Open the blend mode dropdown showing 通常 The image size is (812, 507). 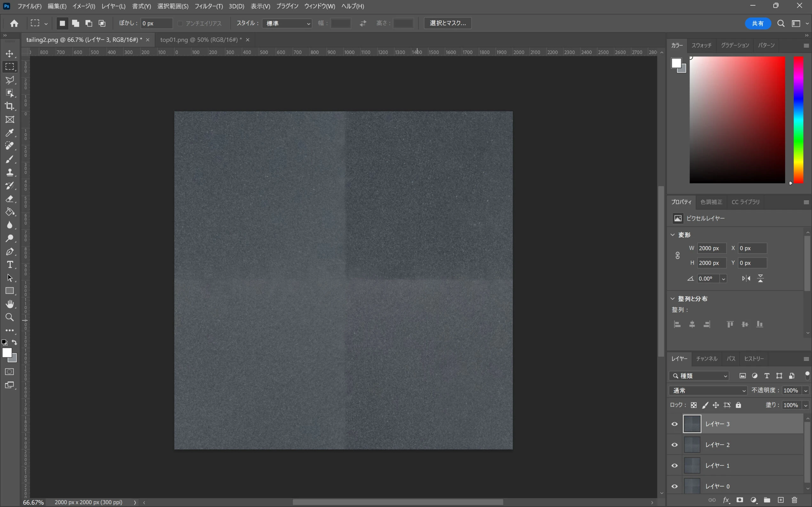point(708,391)
